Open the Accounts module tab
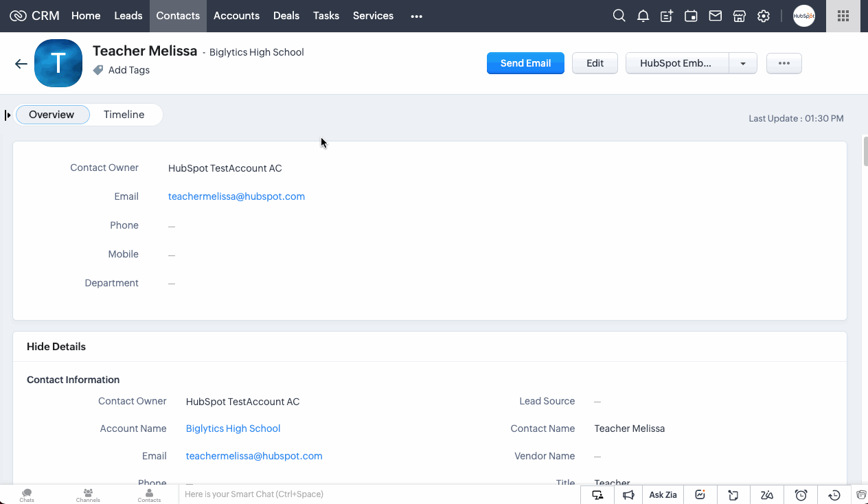The image size is (868, 504). (x=236, y=16)
